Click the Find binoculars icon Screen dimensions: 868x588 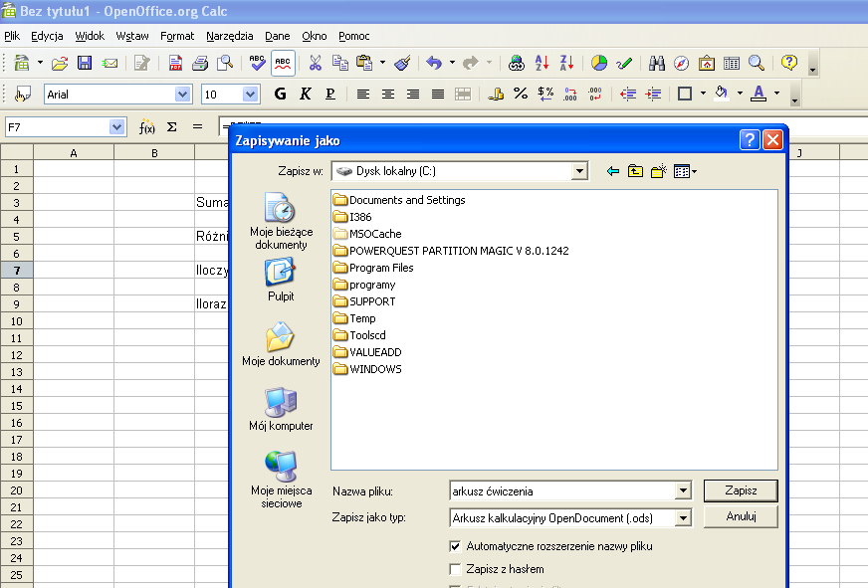[x=657, y=63]
